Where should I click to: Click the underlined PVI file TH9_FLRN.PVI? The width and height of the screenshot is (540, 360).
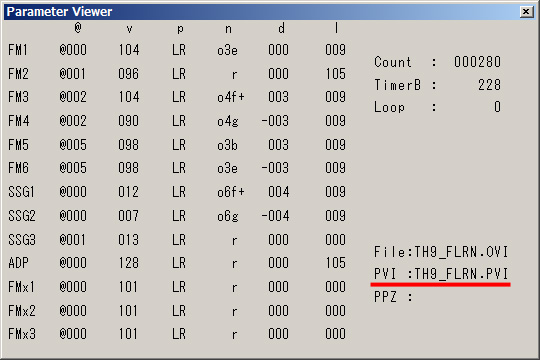(461, 274)
